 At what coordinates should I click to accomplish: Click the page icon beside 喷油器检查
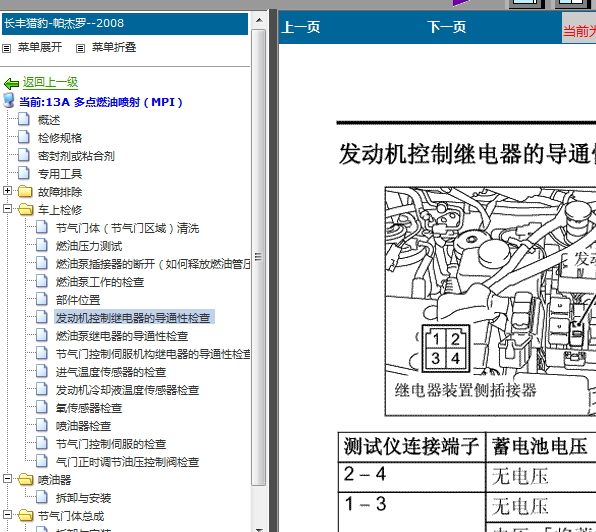pos(42,425)
